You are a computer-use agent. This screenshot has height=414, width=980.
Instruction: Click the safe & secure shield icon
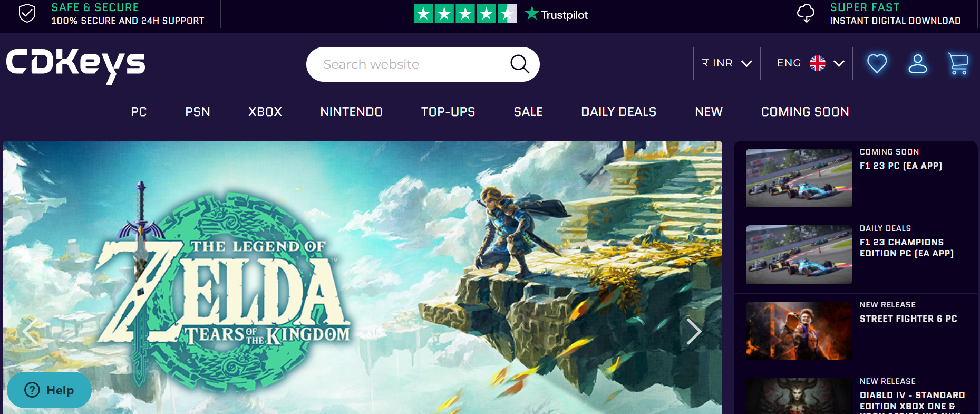coord(27,13)
